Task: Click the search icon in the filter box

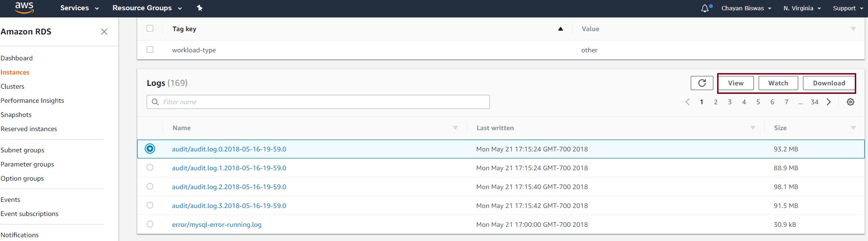Action: tap(155, 102)
